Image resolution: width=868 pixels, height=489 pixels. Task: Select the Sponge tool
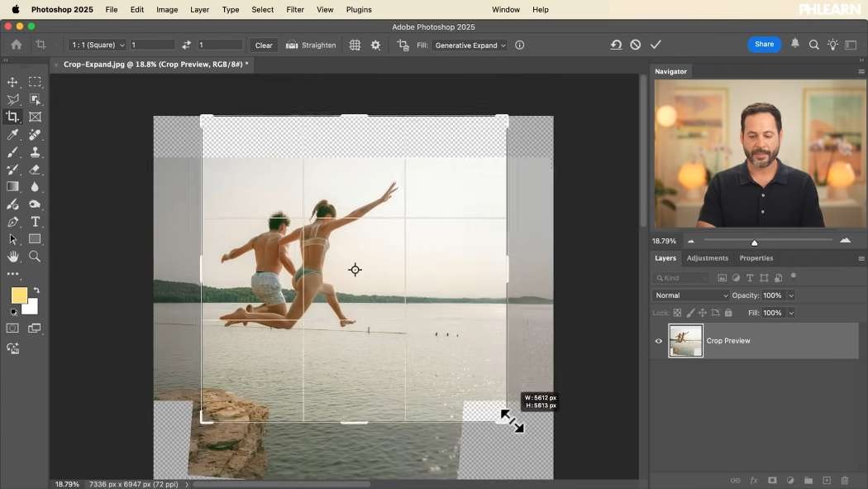point(35,204)
